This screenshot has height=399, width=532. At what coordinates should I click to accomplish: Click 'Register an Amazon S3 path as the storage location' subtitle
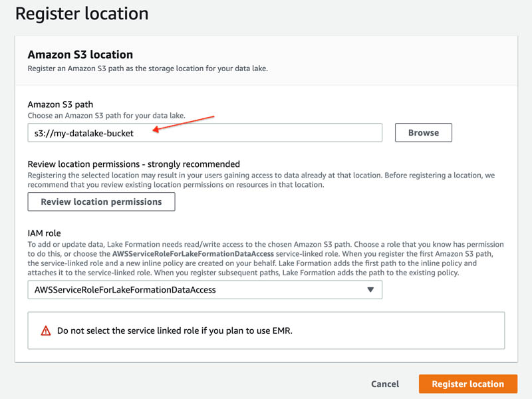[148, 68]
